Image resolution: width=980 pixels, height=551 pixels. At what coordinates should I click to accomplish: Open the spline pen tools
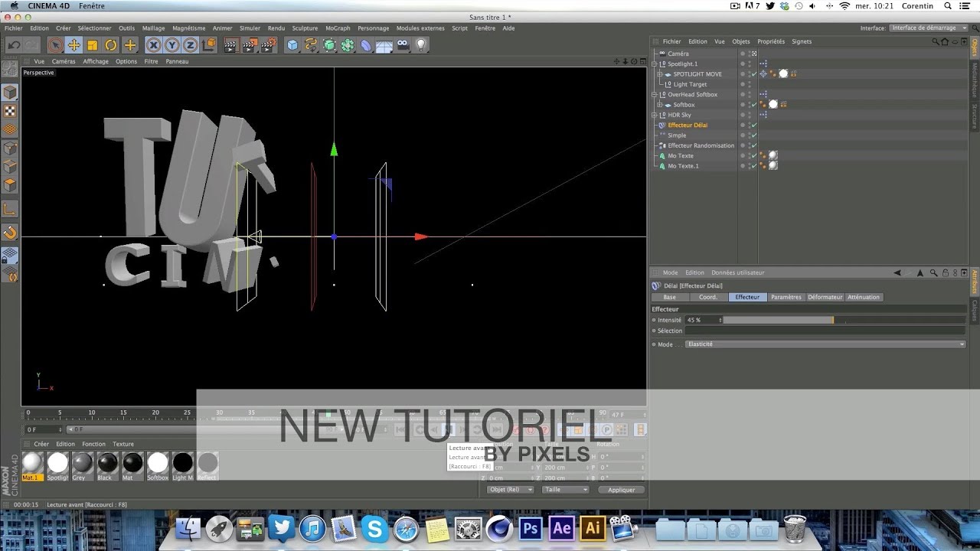[x=311, y=45]
